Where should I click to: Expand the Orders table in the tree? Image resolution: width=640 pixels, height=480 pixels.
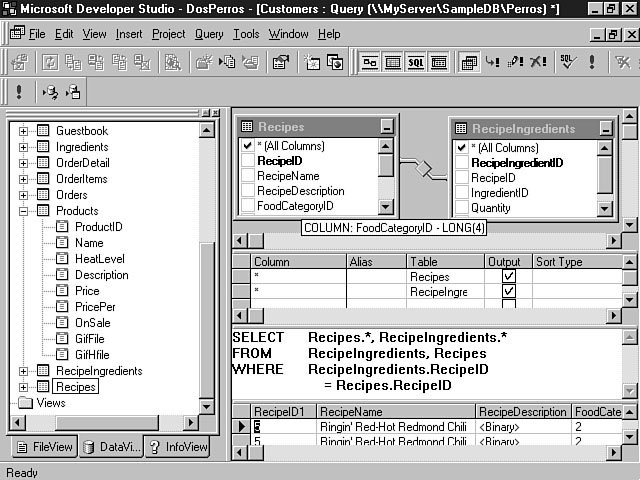[x=24, y=195]
